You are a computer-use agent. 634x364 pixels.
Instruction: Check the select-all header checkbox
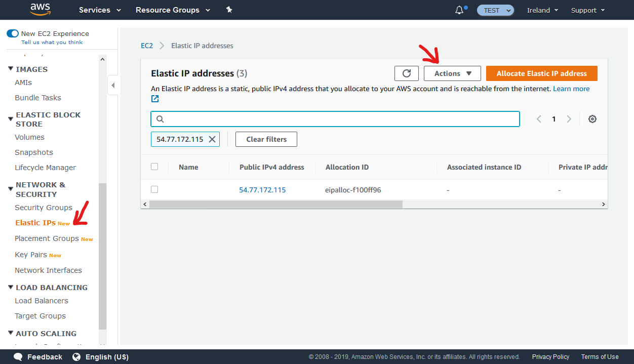(154, 167)
